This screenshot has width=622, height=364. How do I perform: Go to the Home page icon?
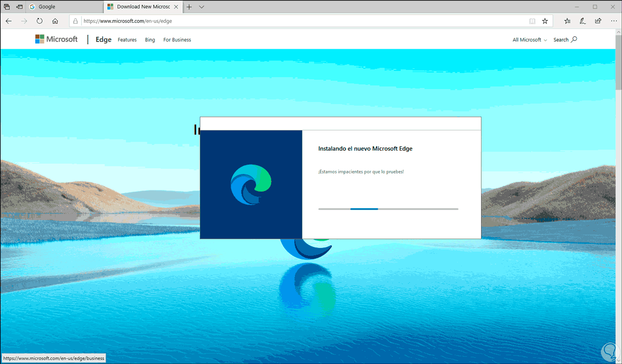pyautogui.click(x=55, y=21)
